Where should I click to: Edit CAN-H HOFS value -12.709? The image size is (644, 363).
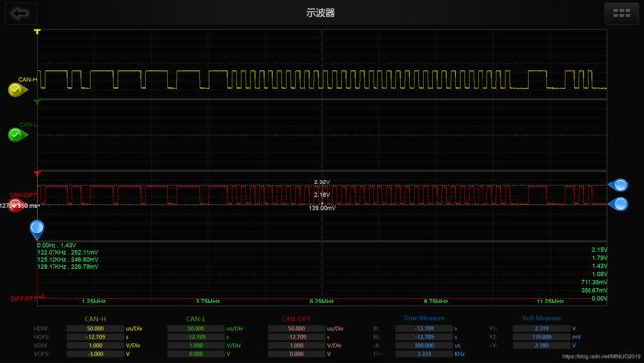tap(95, 337)
